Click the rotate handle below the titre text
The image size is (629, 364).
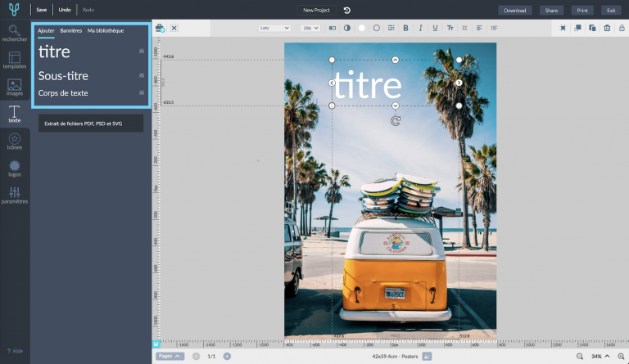(x=396, y=121)
